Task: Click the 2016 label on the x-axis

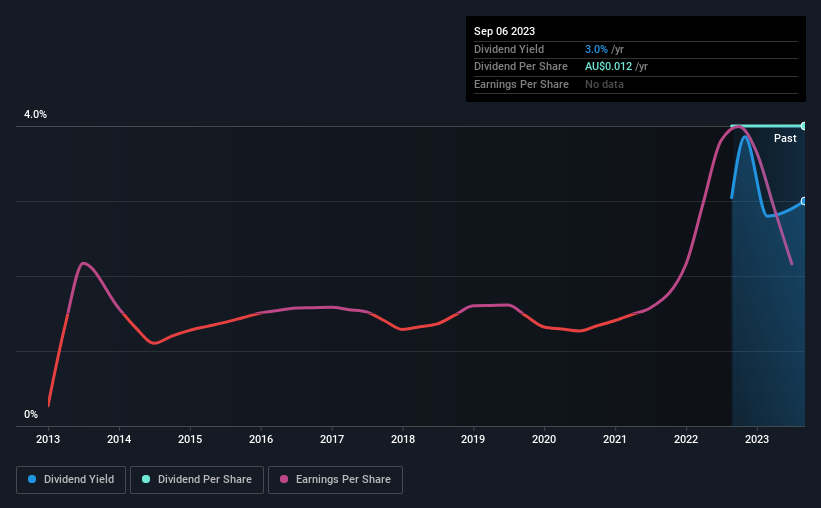Action: pyautogui.click(x=261, y=439)
